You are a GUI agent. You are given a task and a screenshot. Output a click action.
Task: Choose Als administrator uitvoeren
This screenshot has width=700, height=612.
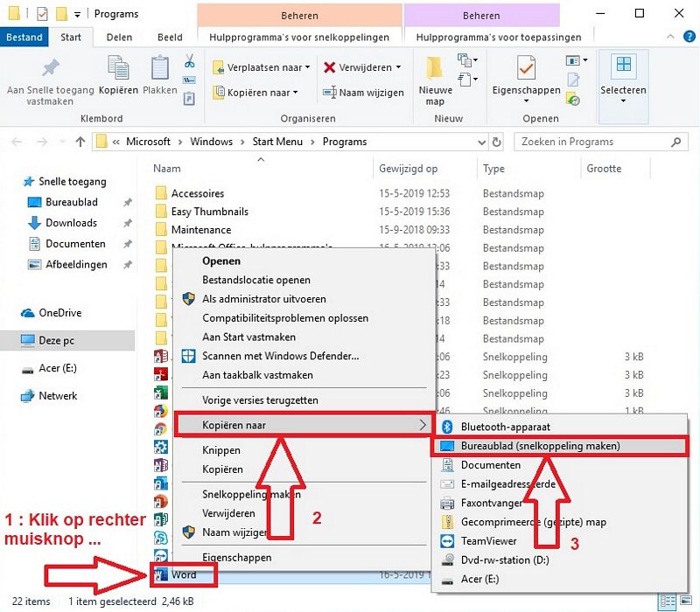304,299
